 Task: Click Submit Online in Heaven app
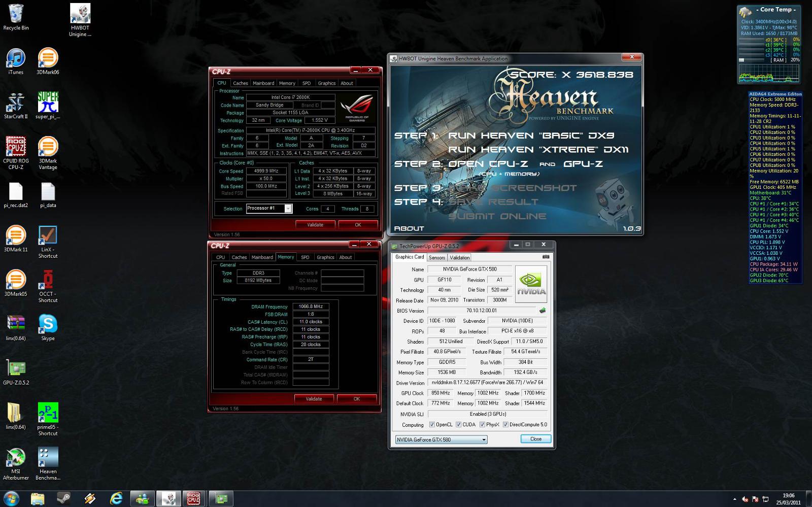click(x=497, y=216)
